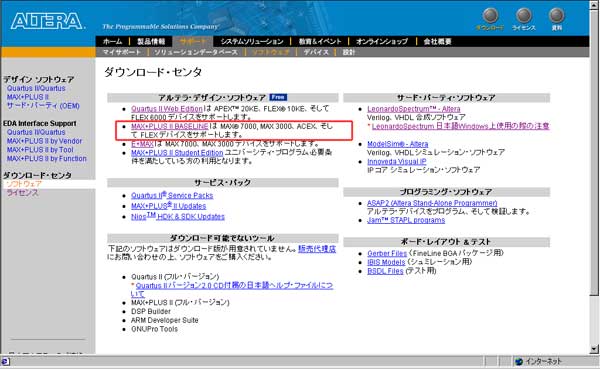
Task: Click the vertical scrollbar down arrow
Action: coord(594,349)
